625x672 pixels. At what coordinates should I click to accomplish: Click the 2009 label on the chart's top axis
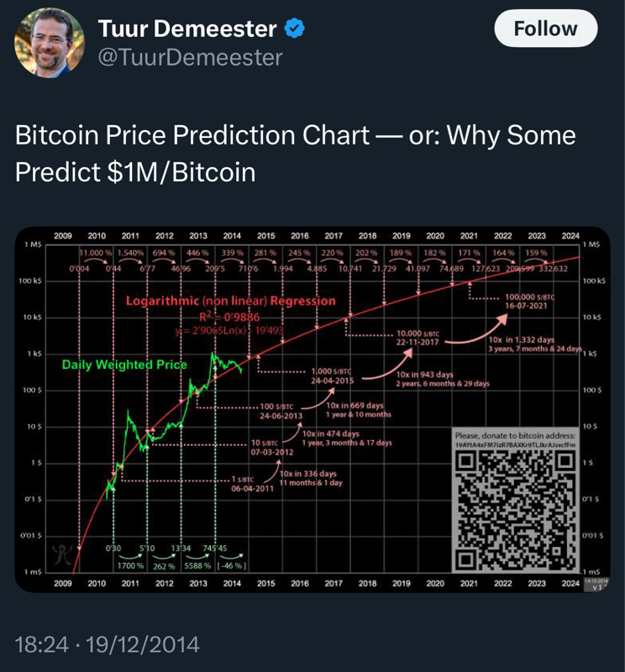click(62, 236)
